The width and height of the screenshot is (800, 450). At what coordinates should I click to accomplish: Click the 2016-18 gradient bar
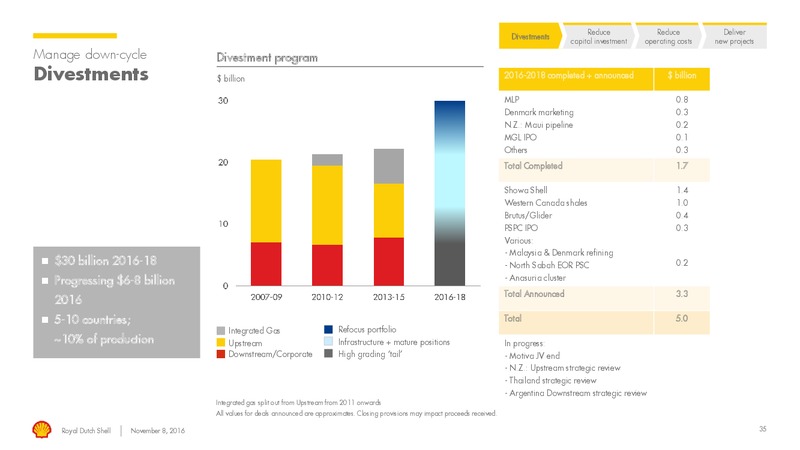(449, 193)
